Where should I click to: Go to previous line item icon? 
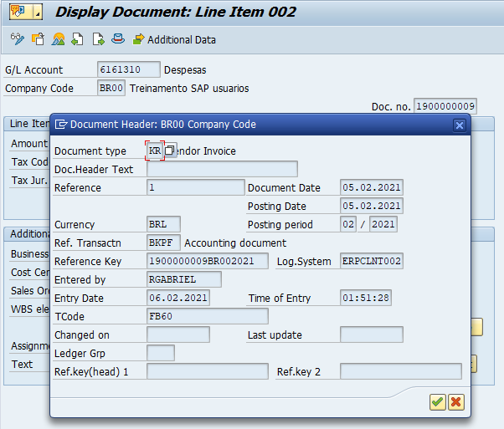pyautogui.click(x=77, y=39)
